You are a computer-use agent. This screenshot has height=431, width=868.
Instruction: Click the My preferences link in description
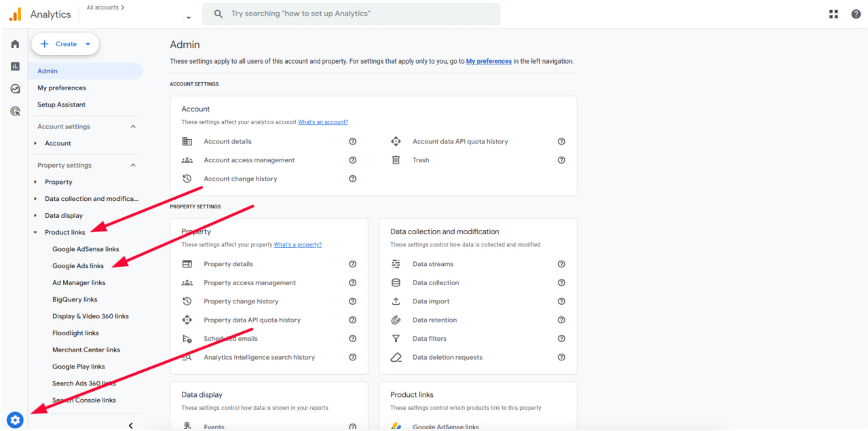click(x=489, y=61)
